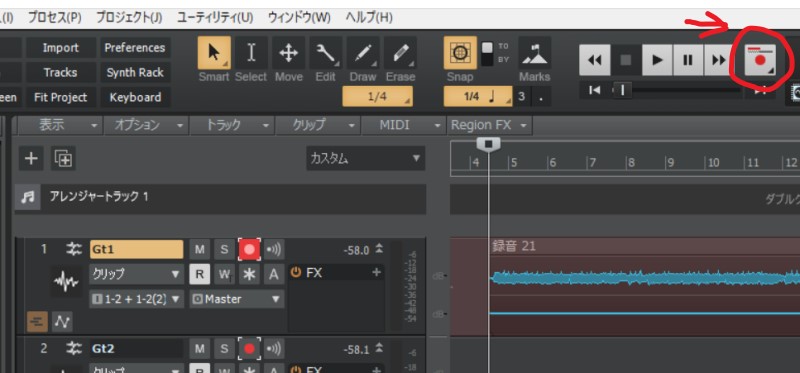Open the Gt1 クリップ edit filter dropdown

136,274
